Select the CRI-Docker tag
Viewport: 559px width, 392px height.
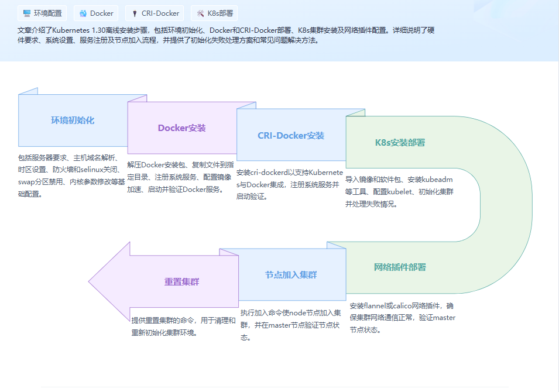click(155, 13)
